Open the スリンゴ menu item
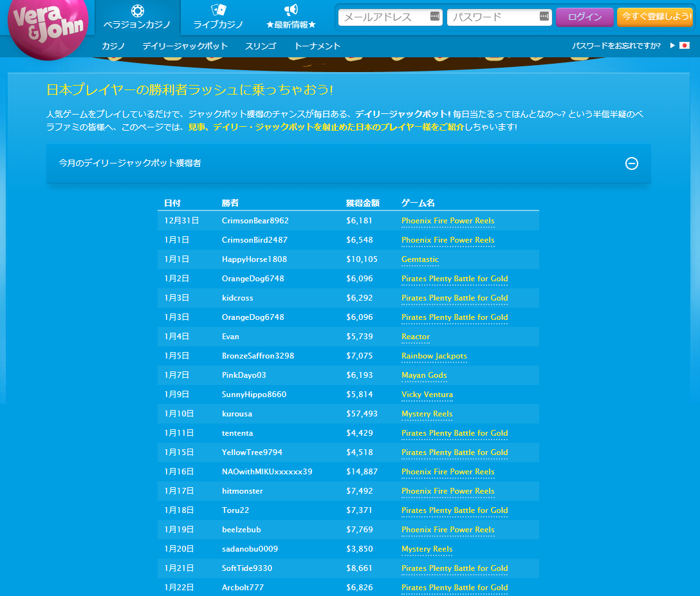 pyautogui.click(x=261, y=46)
